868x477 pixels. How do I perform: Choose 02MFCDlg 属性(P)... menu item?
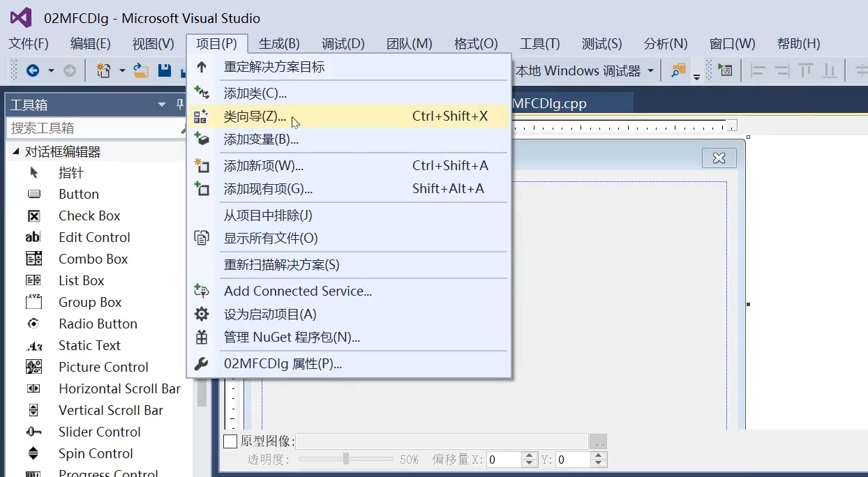click(x=349, y=363)
